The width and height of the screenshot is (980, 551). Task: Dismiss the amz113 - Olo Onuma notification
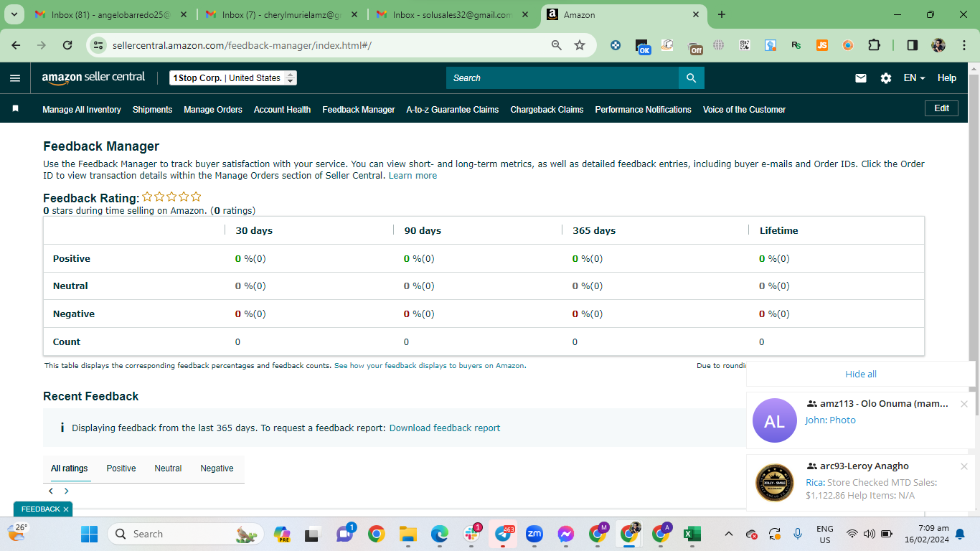tap(964, 405)
